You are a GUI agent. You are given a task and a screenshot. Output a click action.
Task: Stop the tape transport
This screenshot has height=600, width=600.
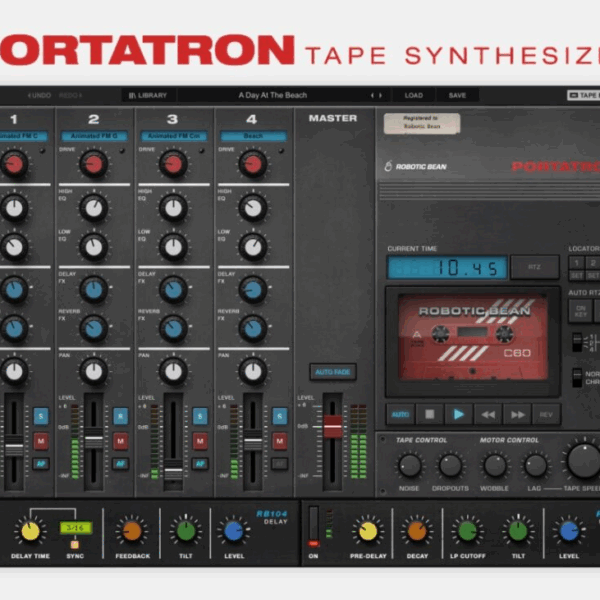[429, 414]
